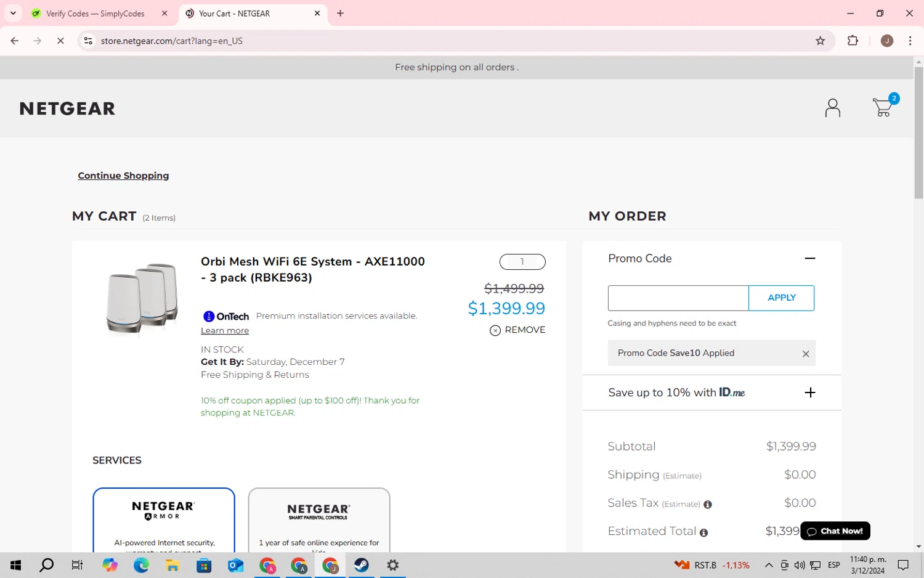The image size is (924, 578).
Task: Open Task View on the taskbar
Action: (77, 565)
